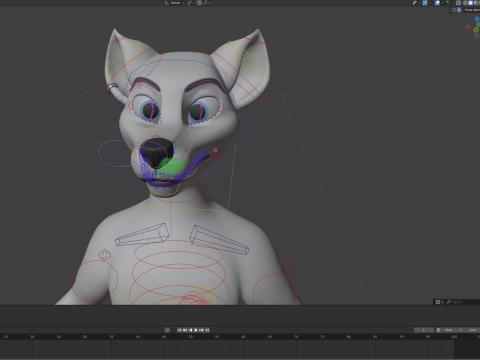This screenshot has height=360, width=480.
Task: Click the blue Z axis on navigation gizmo
Action: (477, 19)
